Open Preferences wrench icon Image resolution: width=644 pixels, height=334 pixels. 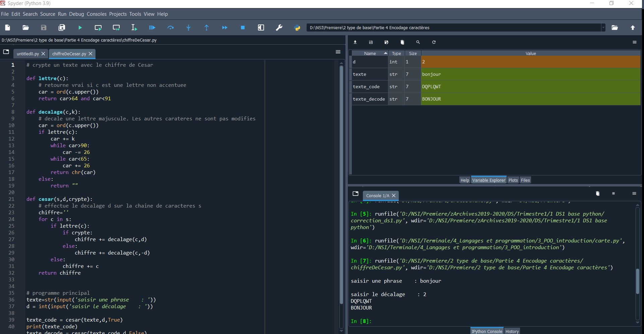pos(279,27)
